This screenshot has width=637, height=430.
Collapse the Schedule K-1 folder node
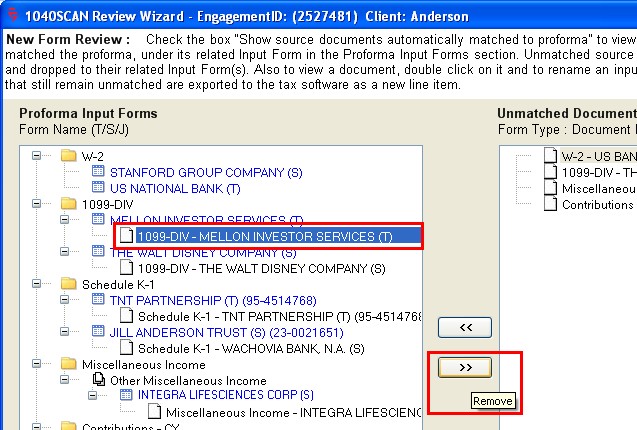(37, 284)
